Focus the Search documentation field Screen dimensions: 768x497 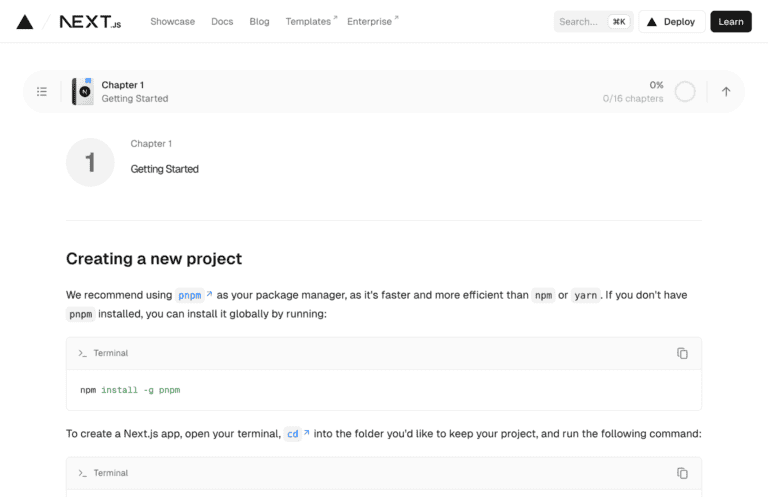click(x=593, y=22)
